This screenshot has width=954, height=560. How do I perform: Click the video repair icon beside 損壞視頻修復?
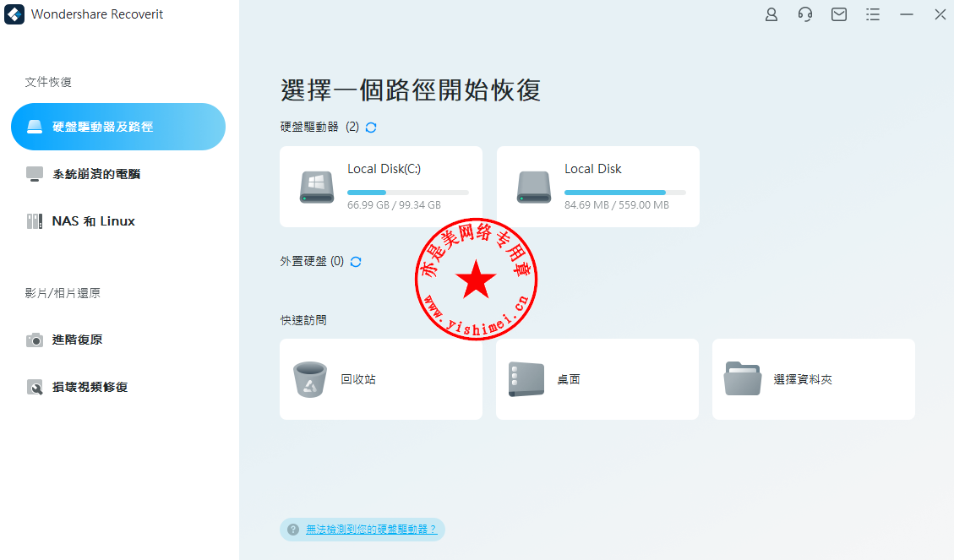pos(35,387)
